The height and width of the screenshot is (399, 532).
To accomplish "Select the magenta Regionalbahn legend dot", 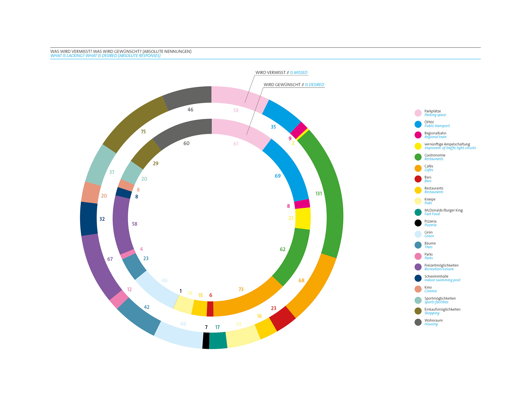I will point(418,135).
